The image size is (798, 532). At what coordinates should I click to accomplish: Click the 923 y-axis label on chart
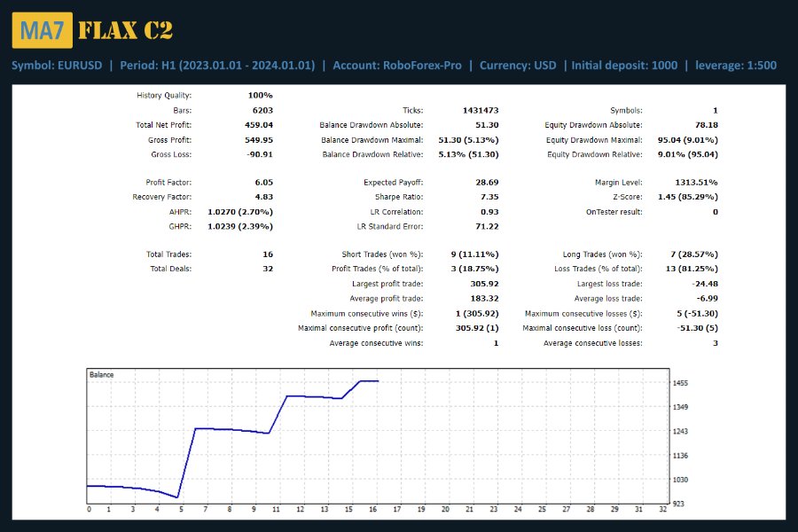[x=678, y=504]
